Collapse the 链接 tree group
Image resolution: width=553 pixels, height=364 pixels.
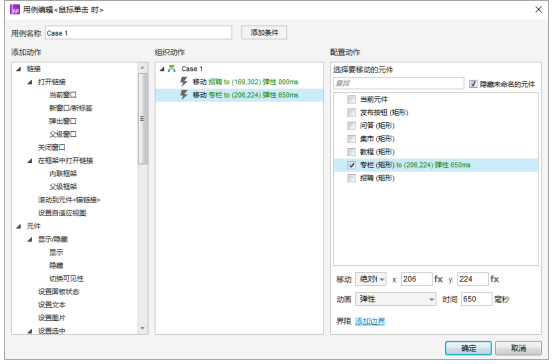coord(19,69)
